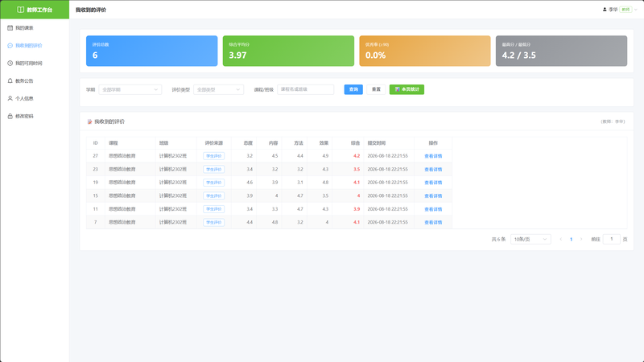This screenshot has height=362, width=644.
Task: Click the book logo icon beside 教师工作台
Action: coord(20,10)
